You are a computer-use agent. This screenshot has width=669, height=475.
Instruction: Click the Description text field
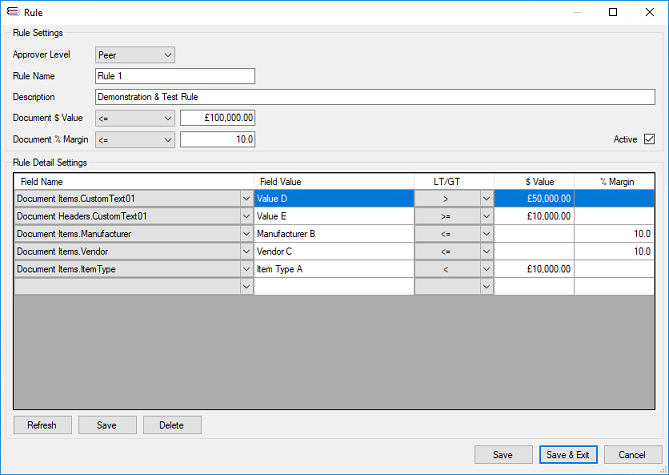pyautogui.click(x=375, y=97)
